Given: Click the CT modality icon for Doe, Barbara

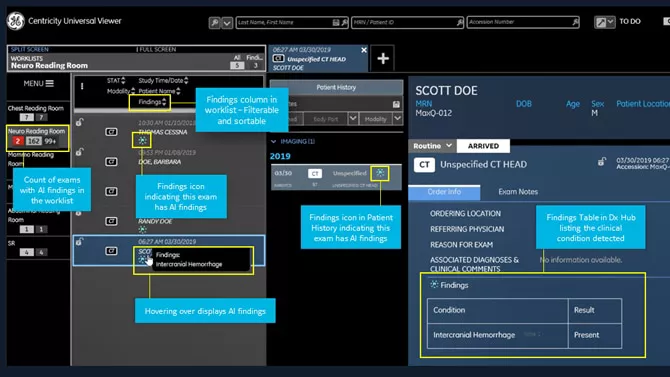Looking at the screenshot, I should tap(111, 162).
